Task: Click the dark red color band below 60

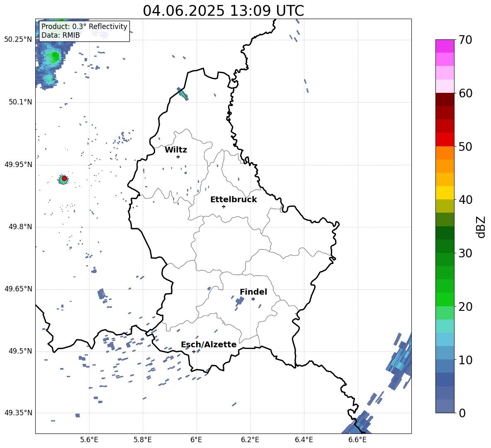Action: [445, 99]
